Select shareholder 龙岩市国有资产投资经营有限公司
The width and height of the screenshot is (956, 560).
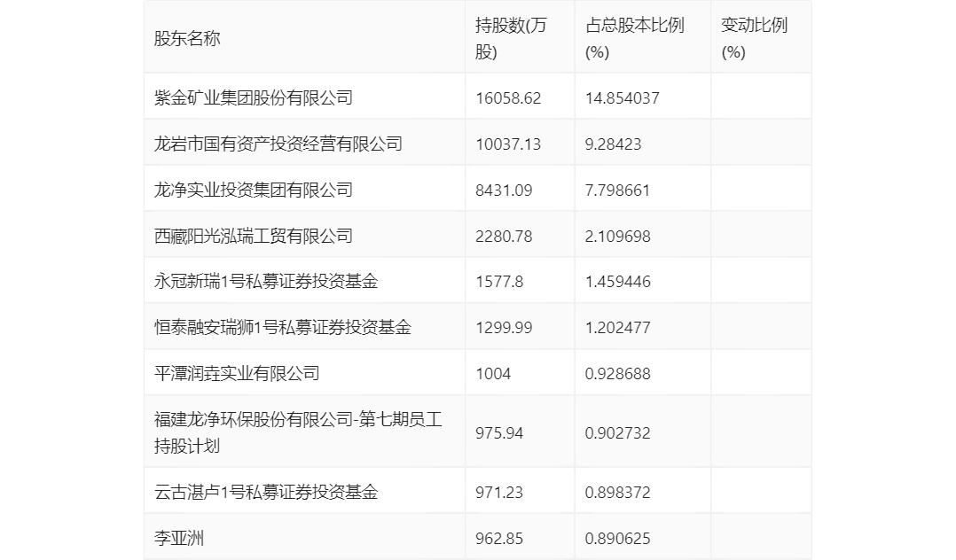click(278, 144)
